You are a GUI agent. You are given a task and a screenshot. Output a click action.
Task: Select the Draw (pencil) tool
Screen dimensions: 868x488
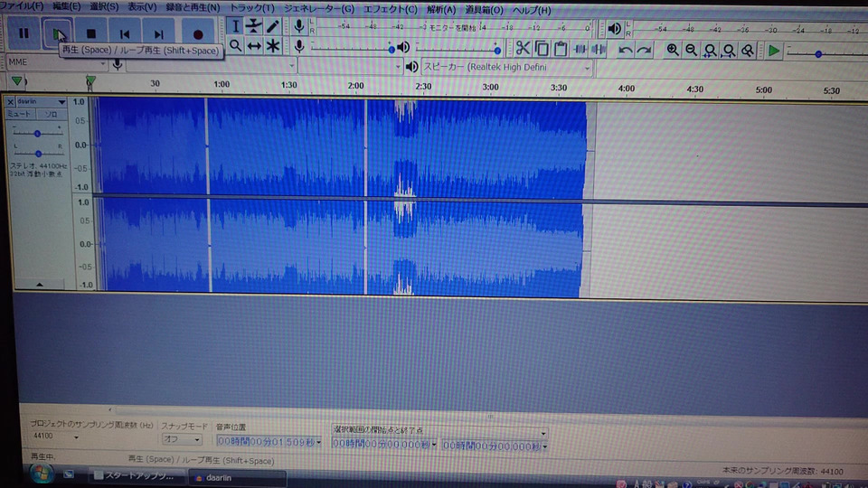(x=272, y=26)
